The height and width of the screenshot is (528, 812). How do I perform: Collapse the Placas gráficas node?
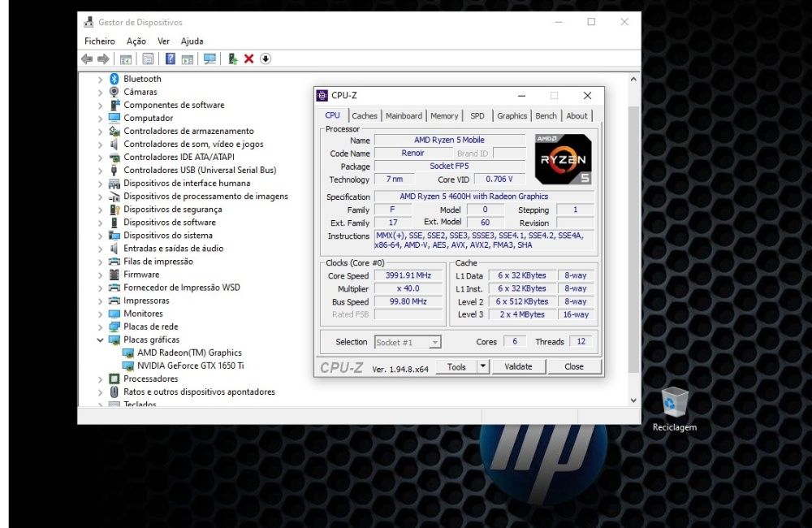100,340
